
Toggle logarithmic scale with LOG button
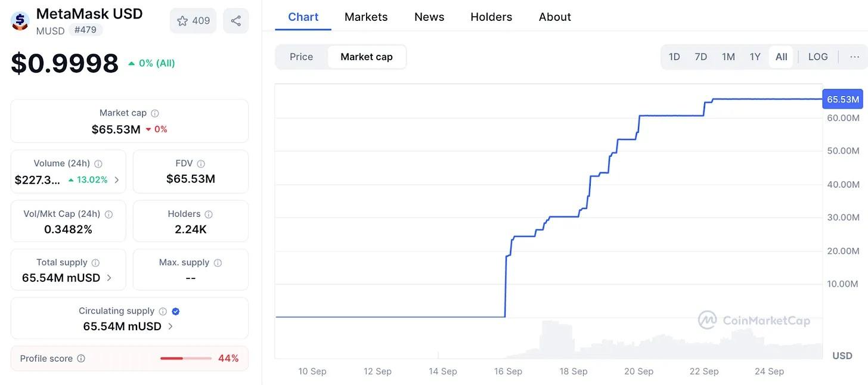pyautogui.click(x=817, y=57)
